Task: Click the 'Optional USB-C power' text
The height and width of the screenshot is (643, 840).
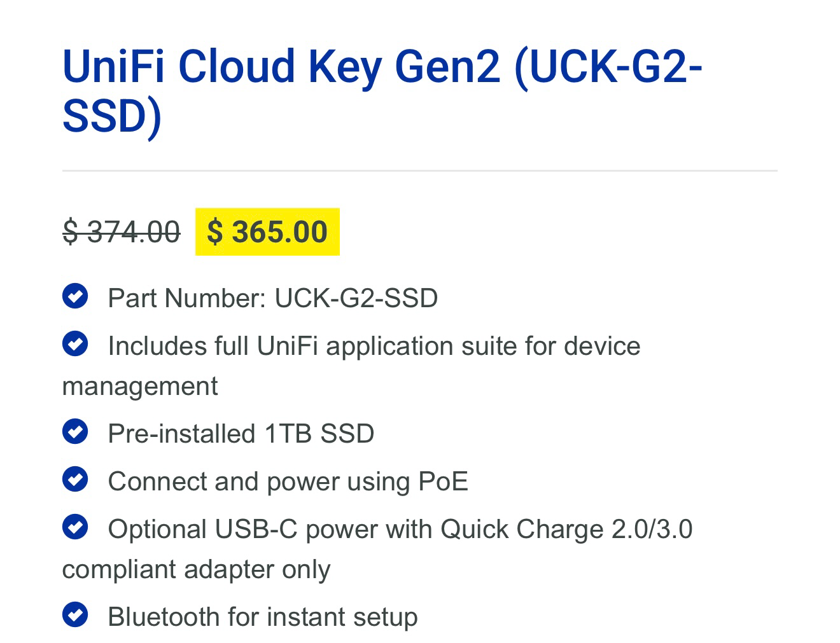Action: point(202,529)
